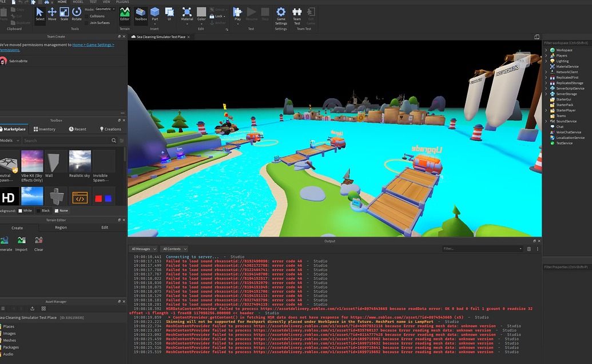Image resolution: width=592 pixels, height=364 pixels.
Task: Switch to the TEST ribbon tab
Action: click(93, 2)
